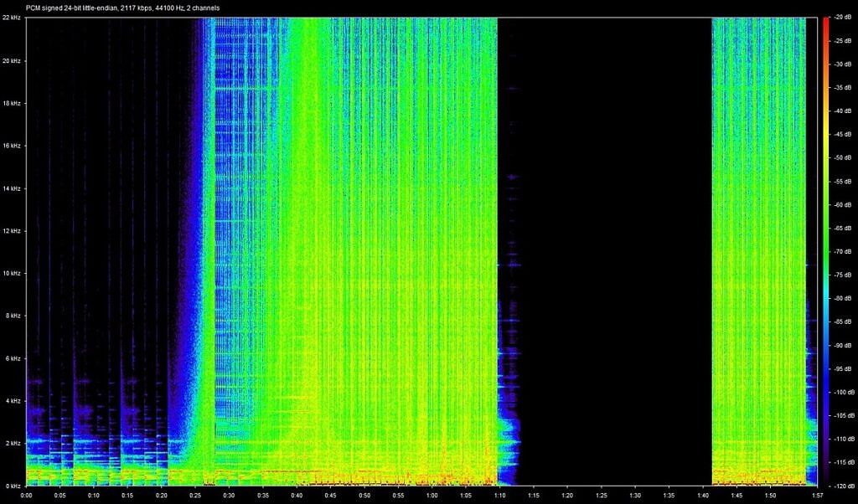Click the 0:00 timestamp on the time axis
The height and width of the screenshot is (504, 858).
point(26,494)
